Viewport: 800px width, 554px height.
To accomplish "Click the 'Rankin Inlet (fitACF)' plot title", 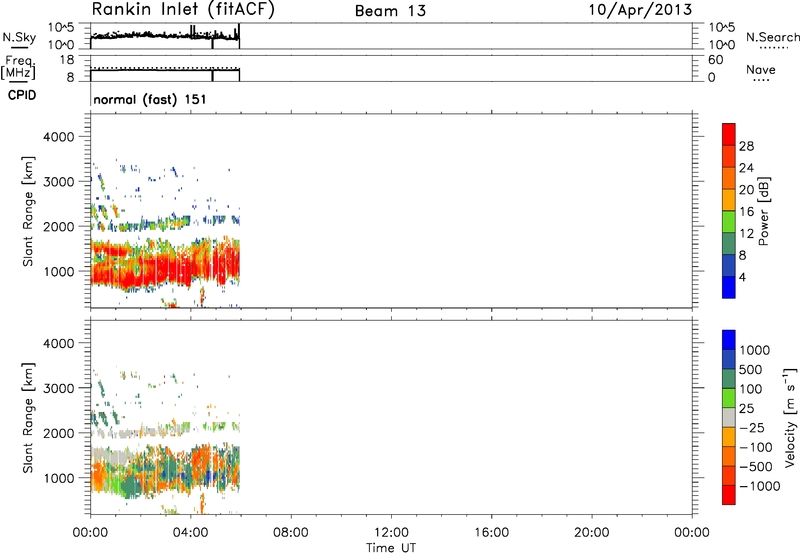I will pos(183,10).
